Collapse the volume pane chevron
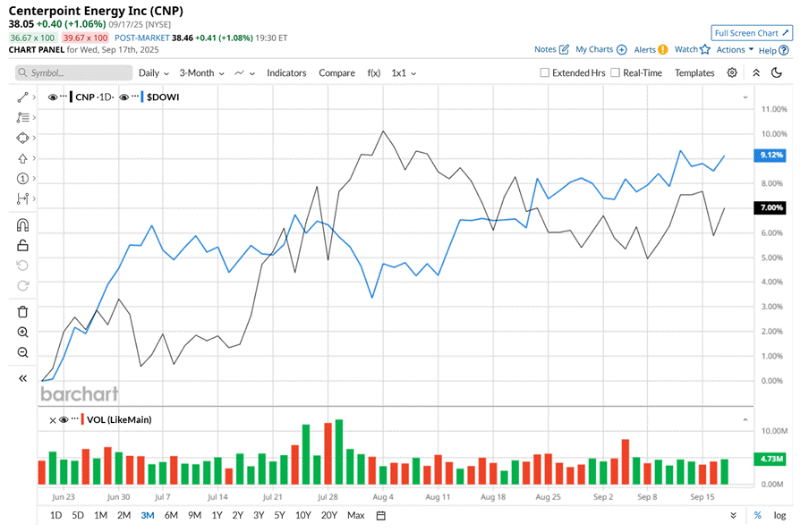Image resolution: width=809 pixels, height=532 pixels. click(x=745, y=420)
